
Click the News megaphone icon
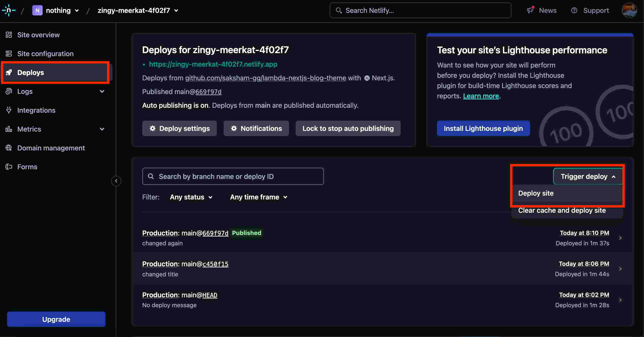(530, 10)
